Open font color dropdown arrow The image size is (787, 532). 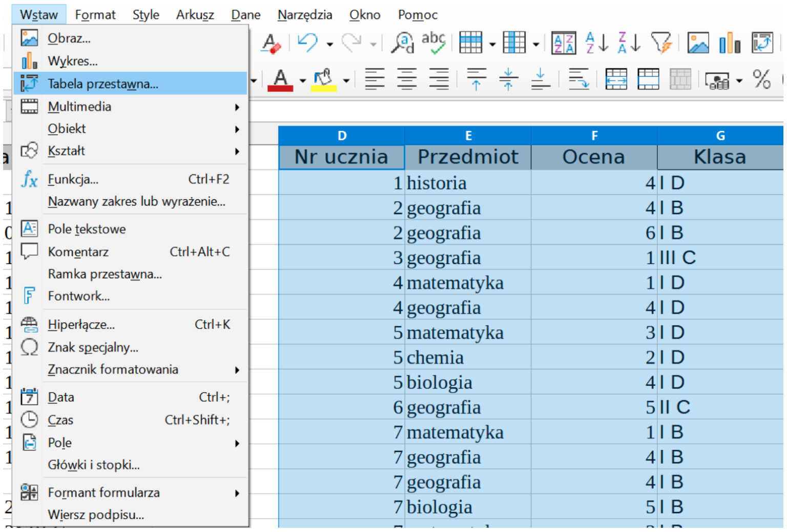(x=303, y=80)
